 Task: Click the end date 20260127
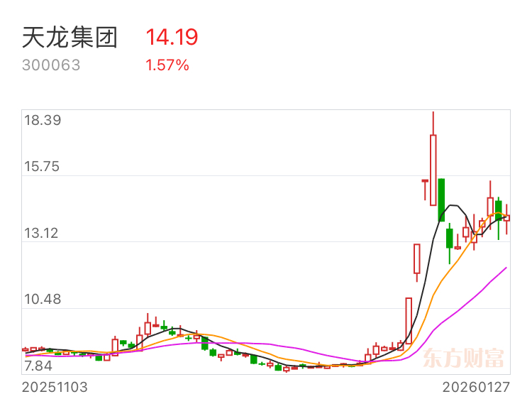click(476, 387)
